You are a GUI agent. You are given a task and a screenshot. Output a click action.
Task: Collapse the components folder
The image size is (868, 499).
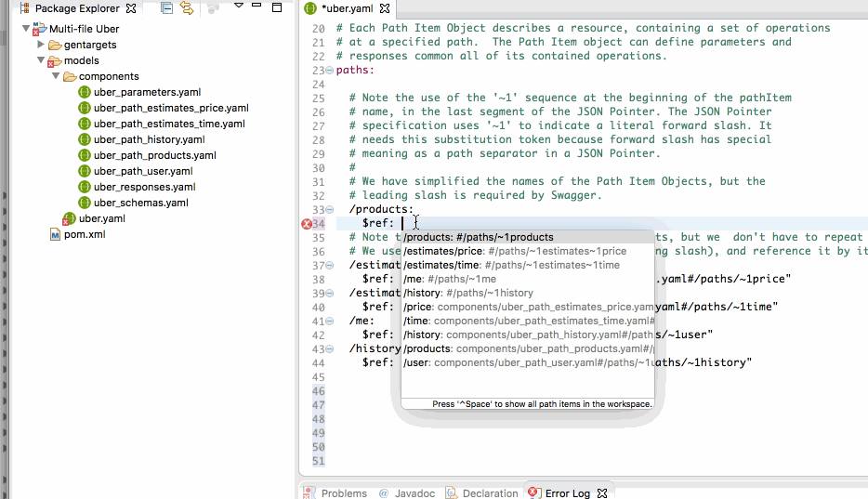[x=56, y=76]
